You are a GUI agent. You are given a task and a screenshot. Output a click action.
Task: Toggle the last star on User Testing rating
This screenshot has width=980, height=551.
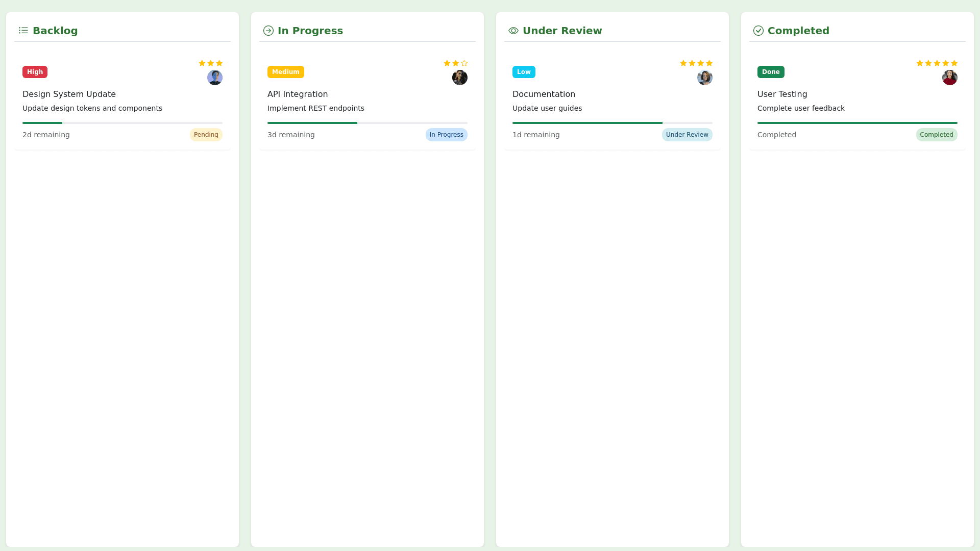955,63
